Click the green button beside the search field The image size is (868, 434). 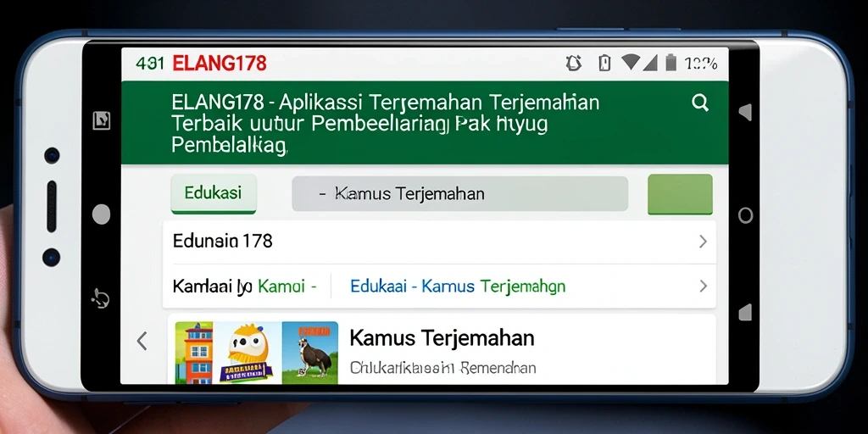680,194
